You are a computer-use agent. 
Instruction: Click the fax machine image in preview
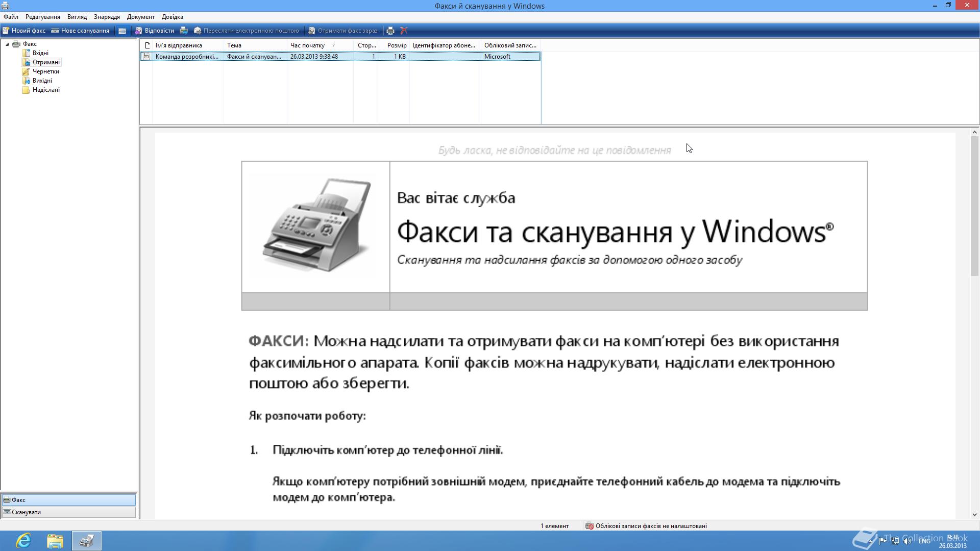(316, 225)
